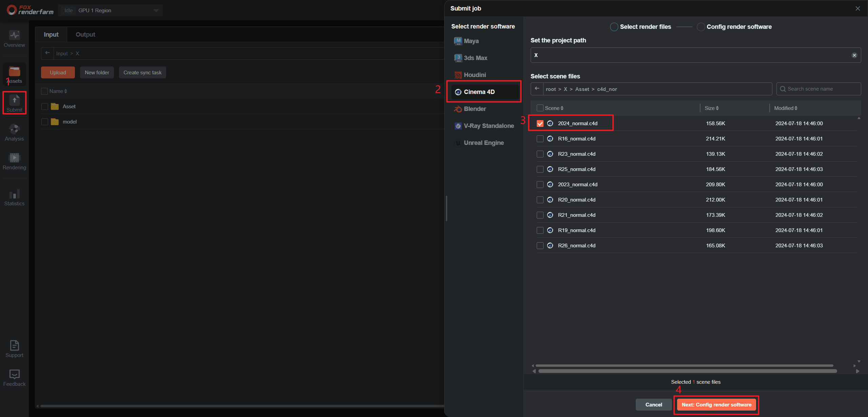Click Asset in the scene breadcrumb

click(x=582, y=89)
